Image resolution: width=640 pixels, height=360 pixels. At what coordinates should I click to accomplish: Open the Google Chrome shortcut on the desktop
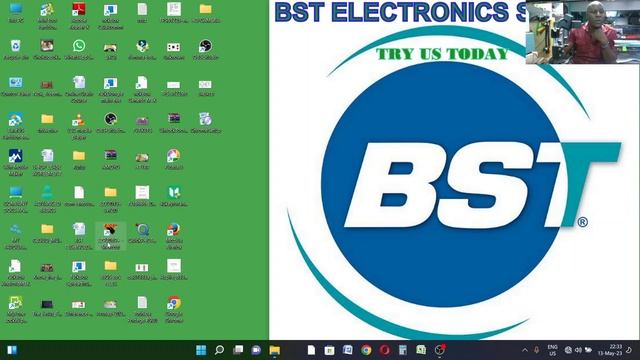[174, 309]
